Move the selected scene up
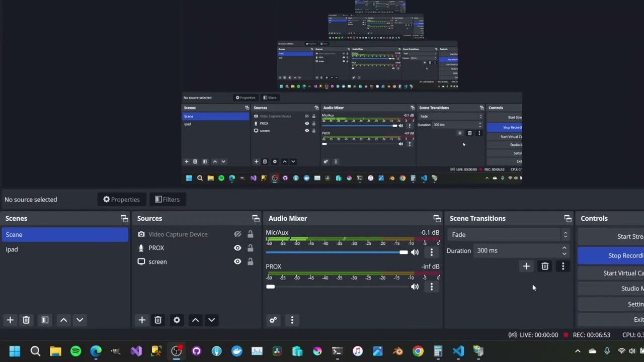This screenshot has width=644, height=362. coord(63,320)
